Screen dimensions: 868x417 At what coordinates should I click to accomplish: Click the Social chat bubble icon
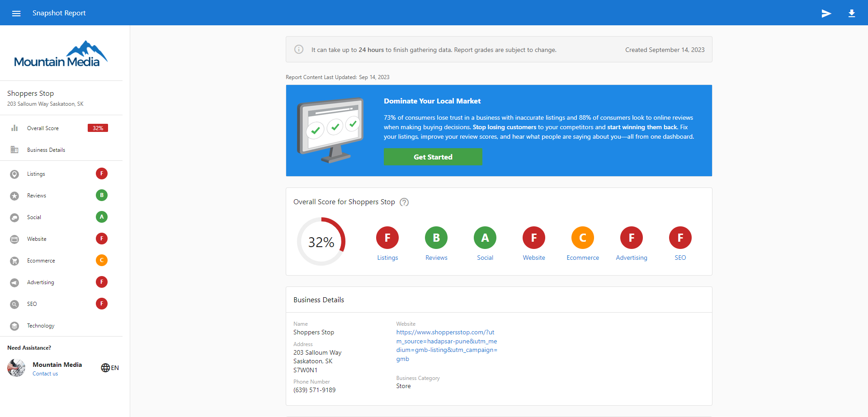pos(14,217)
